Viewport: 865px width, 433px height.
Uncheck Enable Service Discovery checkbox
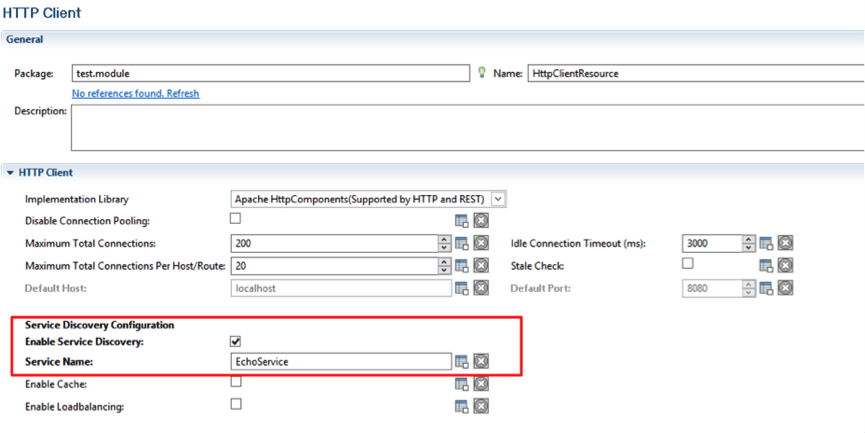[x=236, y=341]
